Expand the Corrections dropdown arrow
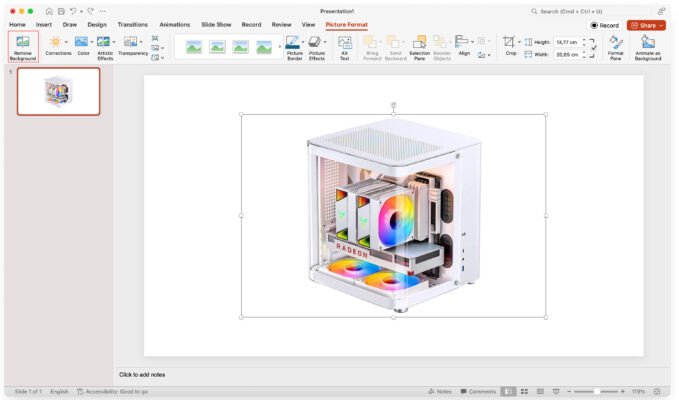Image resolution: width=679 pixels, height=400 pixels. click(x=66, y=42)
